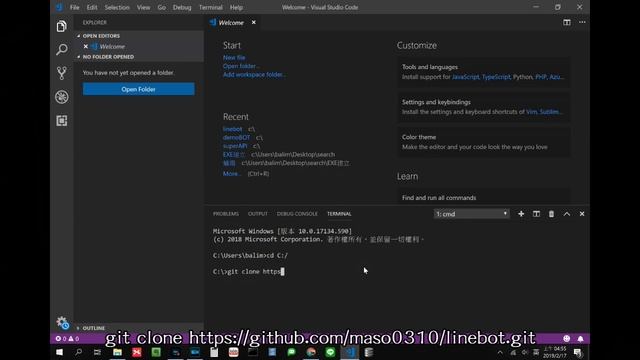Switch to Visual Studio Code taskbar icon
The image size is (640, 360).
(x=350, y=352)
